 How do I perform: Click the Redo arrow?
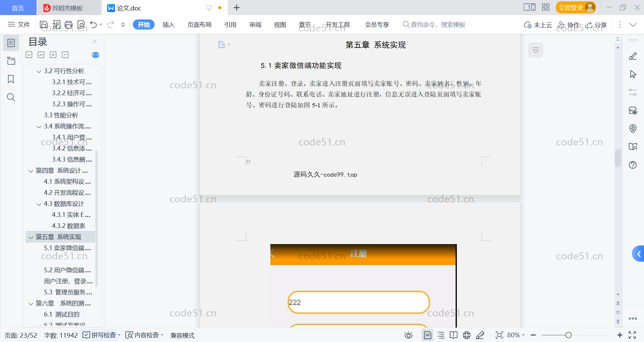pyautogui.click(x=111, y=24)
